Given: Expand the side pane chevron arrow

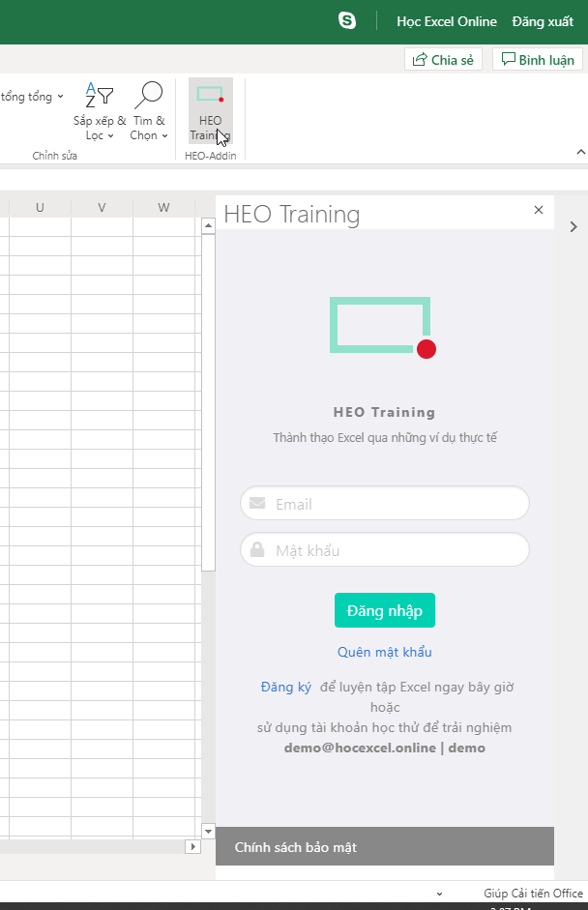Looking at the screenshot, I should [573, 227].
